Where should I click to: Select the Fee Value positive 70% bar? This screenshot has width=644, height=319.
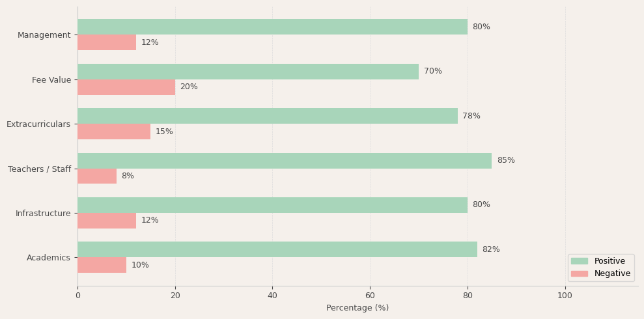coord(248,72)
